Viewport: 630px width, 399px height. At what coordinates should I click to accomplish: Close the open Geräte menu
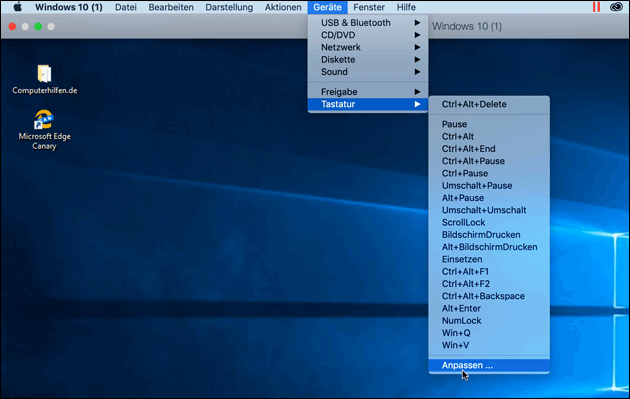point(327,7)
